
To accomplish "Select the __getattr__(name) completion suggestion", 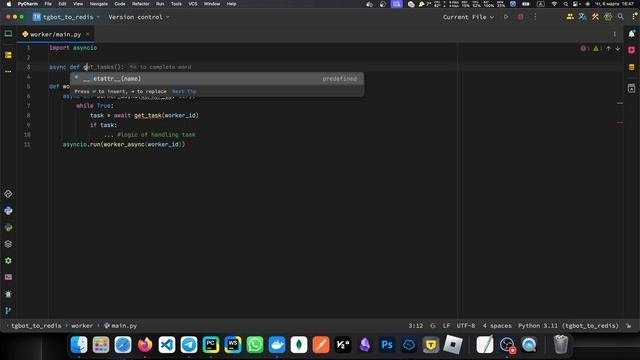I will 217,79.
